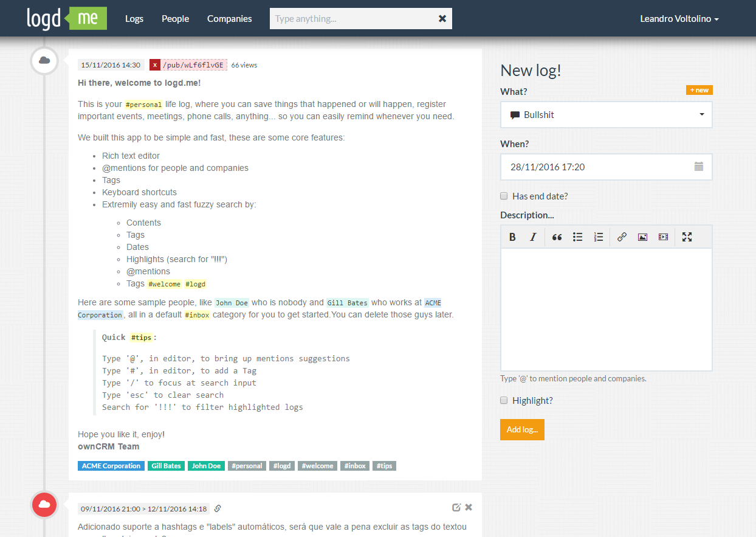Click into the Description text area
The height and width of the screenshot is (537, 756).
[607, 310]
